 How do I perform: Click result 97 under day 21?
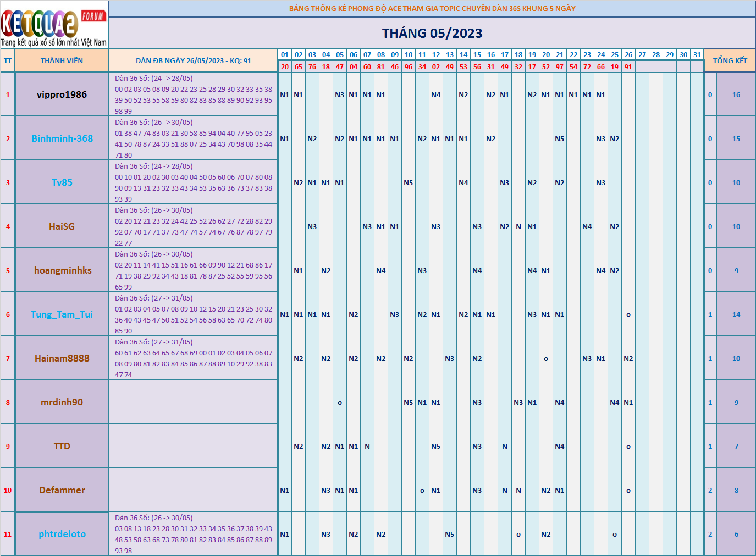560,66
